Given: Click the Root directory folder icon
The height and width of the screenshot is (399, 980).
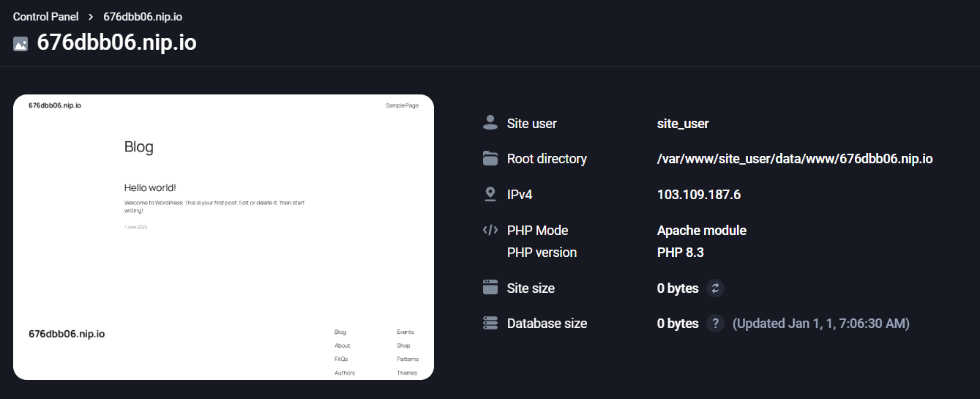Looking at the screenshot, I should pos(490,158).
